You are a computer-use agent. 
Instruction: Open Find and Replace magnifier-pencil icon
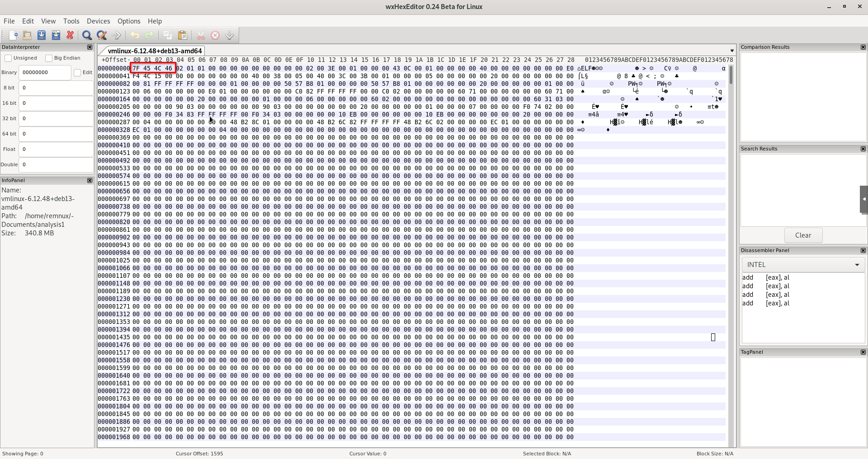pos(102,35)
